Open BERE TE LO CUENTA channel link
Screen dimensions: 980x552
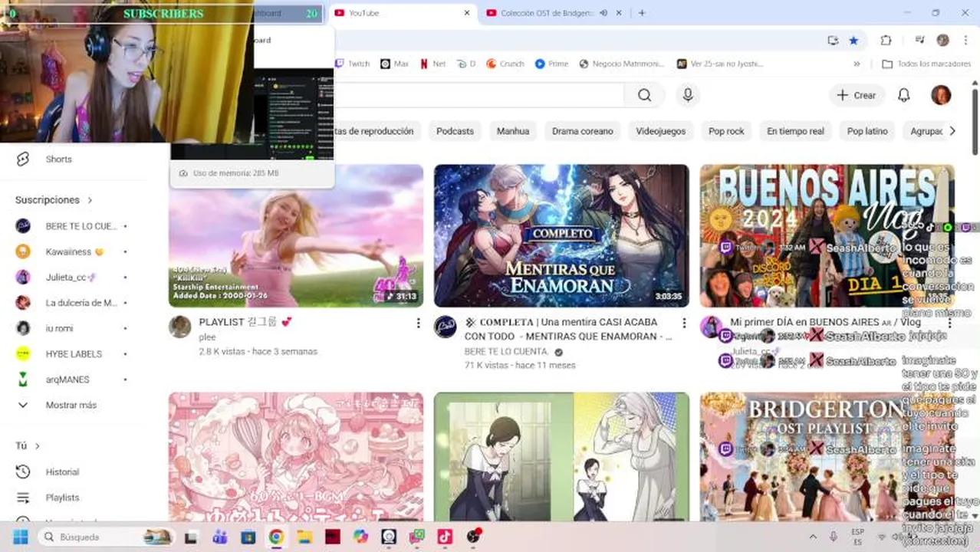pyautogui.click(x=506, y=352)
